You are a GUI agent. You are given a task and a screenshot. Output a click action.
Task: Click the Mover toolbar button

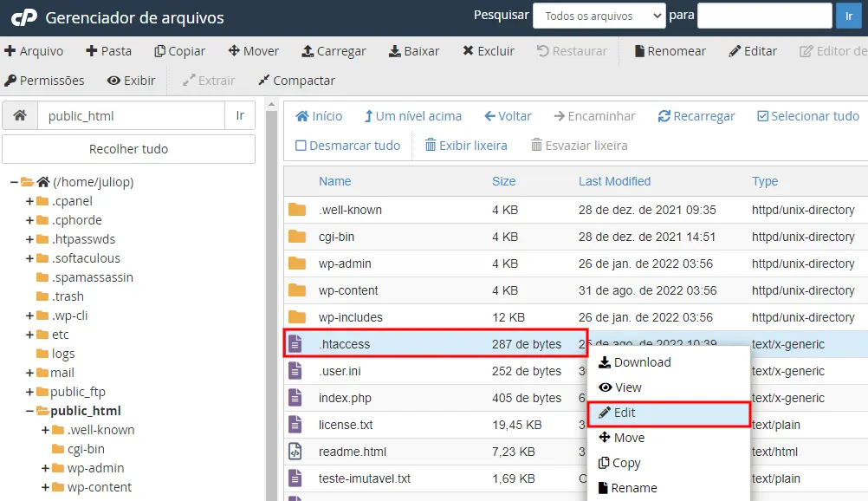[254, 51]
